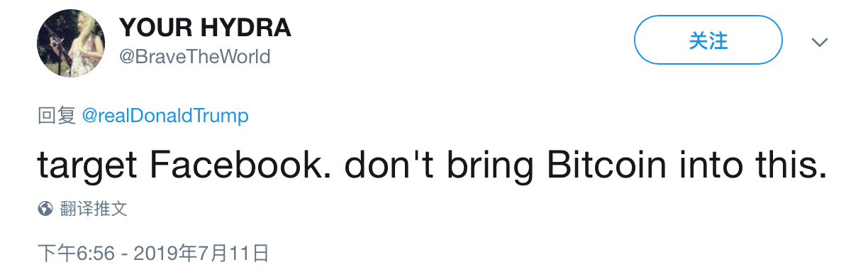Image resolution: width=868 pixels, height=277 pixels.
Task: Expand the chevron menu next to 关注
Action: 820,43
